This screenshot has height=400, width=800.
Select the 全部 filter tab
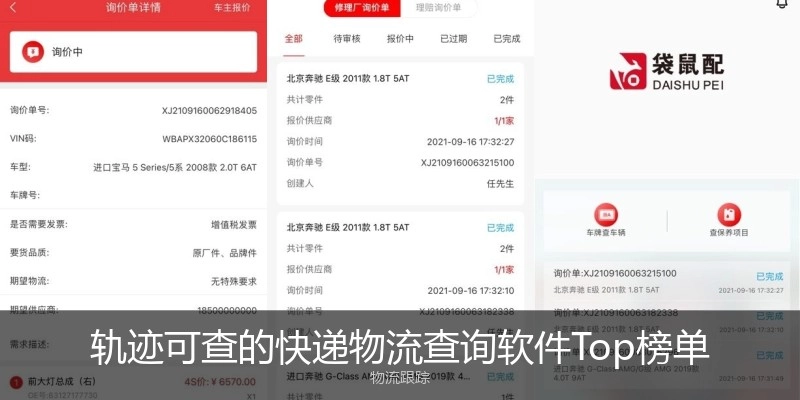pos(294,39)
